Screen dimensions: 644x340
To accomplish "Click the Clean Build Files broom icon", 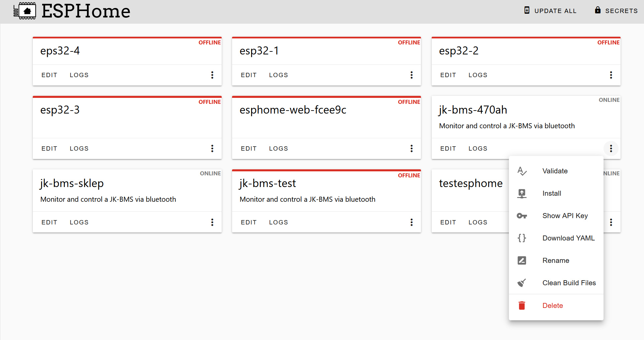I will pyautogui.click(x=522, y=283).
